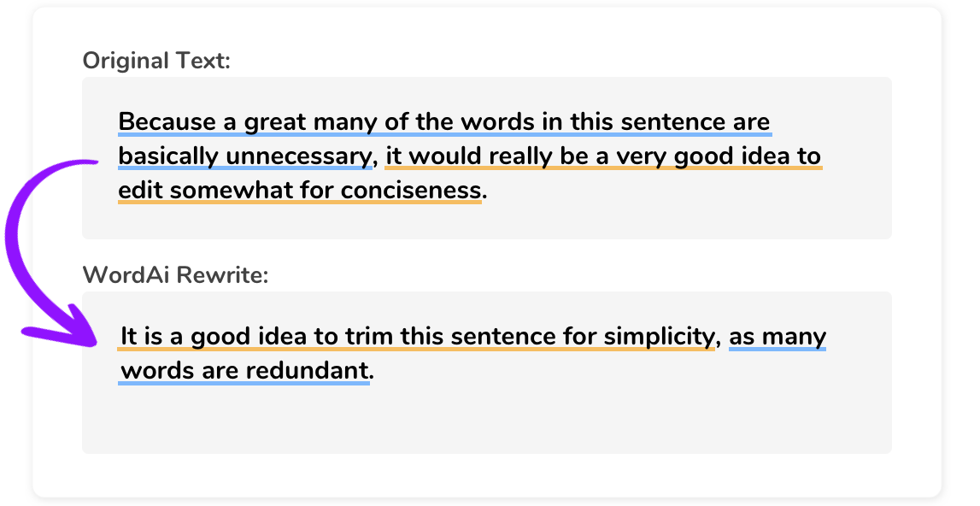This screenshot has width=980, height=506.
Task: Select the WordAi Rewrite label
Action: coord(176,274)
